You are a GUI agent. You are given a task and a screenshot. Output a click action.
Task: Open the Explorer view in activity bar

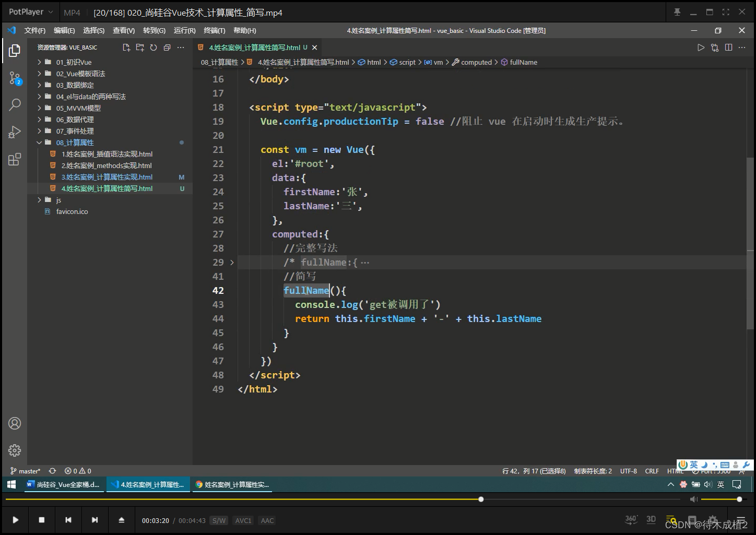(x=15, y=51)
